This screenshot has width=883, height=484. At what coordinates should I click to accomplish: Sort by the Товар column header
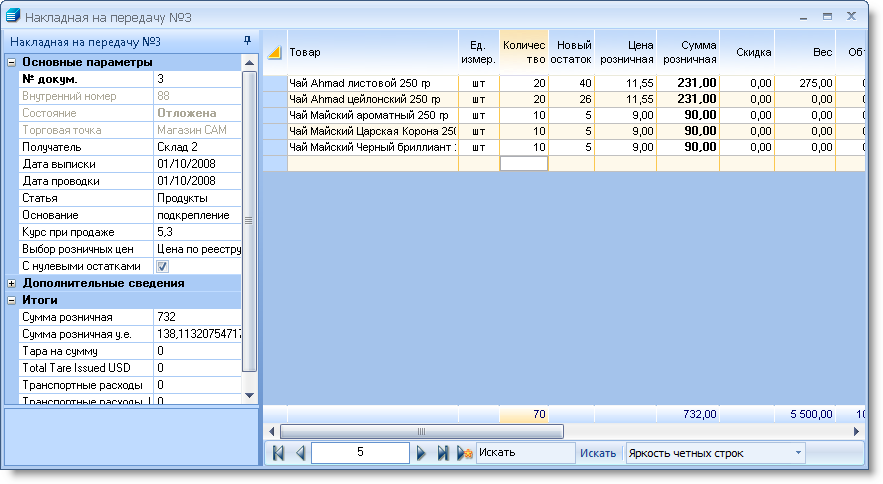point(373,52)
